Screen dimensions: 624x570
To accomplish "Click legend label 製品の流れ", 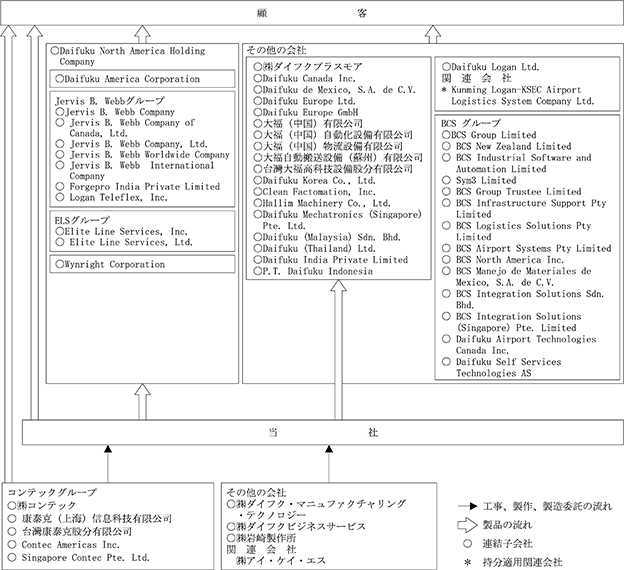I will pyautogui.click(x=507, y=525).
